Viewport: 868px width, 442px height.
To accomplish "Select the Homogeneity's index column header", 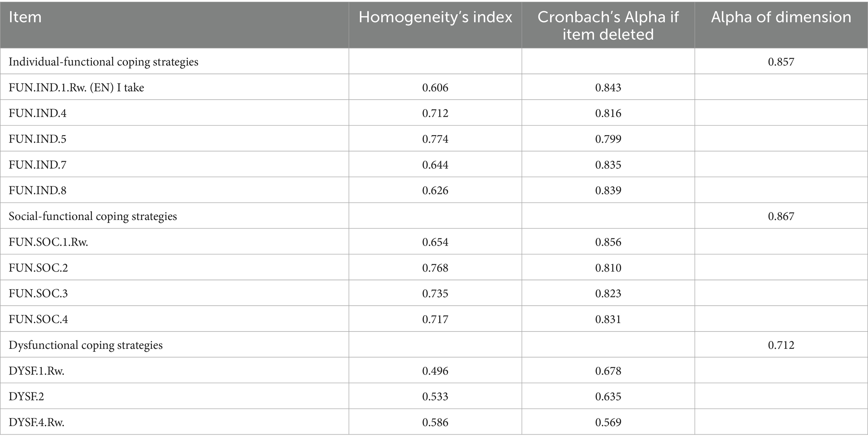I will [x=435, y=17].
